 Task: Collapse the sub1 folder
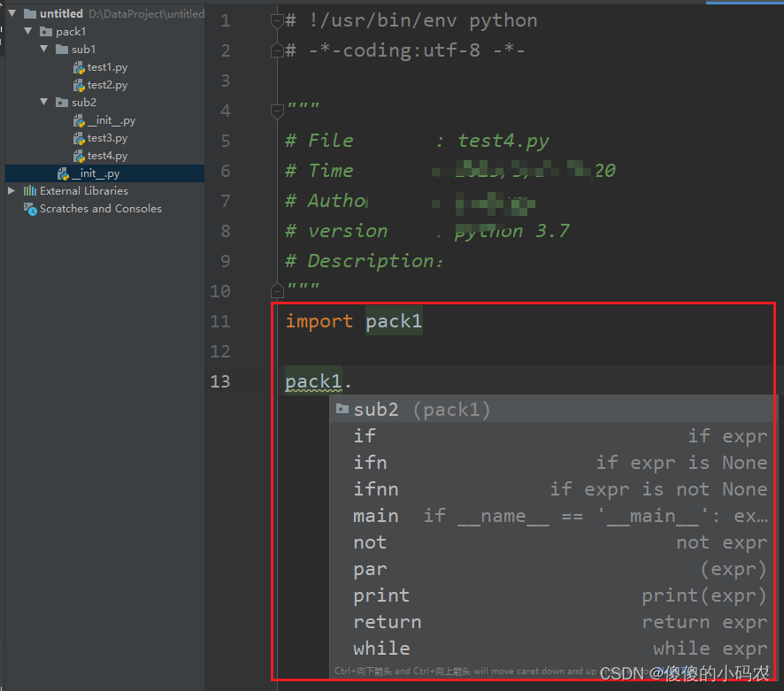tap(44, 49)
